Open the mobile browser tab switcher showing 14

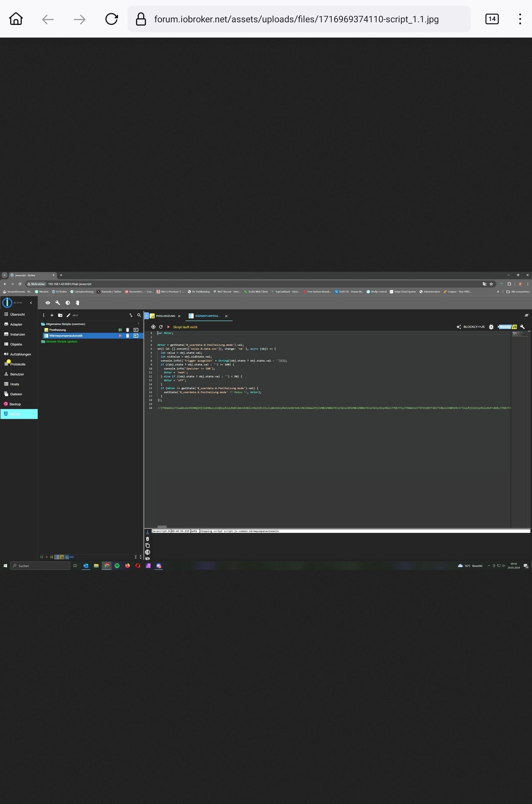coord(492,19)
